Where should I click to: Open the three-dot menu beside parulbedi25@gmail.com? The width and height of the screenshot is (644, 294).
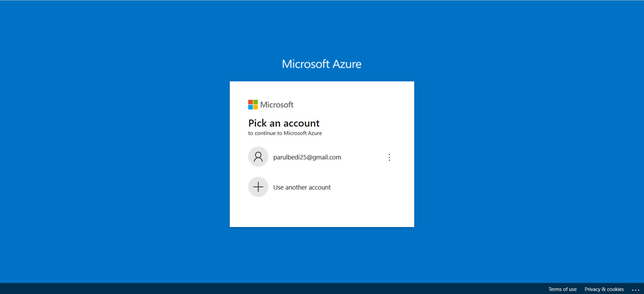(389, 157)
